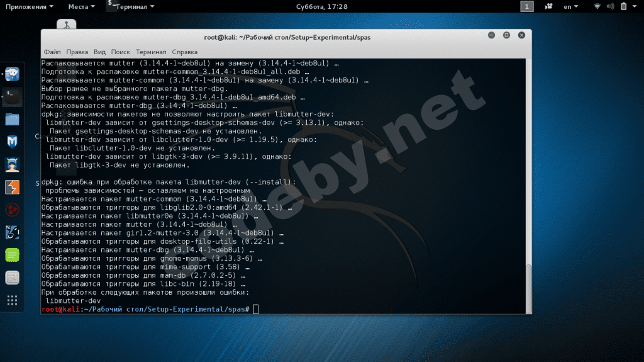
Task: Click 'Подготовка к распаковке mutter-dbg_3.14.4-1~deb8u1_amd64.deb' line
Action: pyautogui.click(x=173, y=97)
